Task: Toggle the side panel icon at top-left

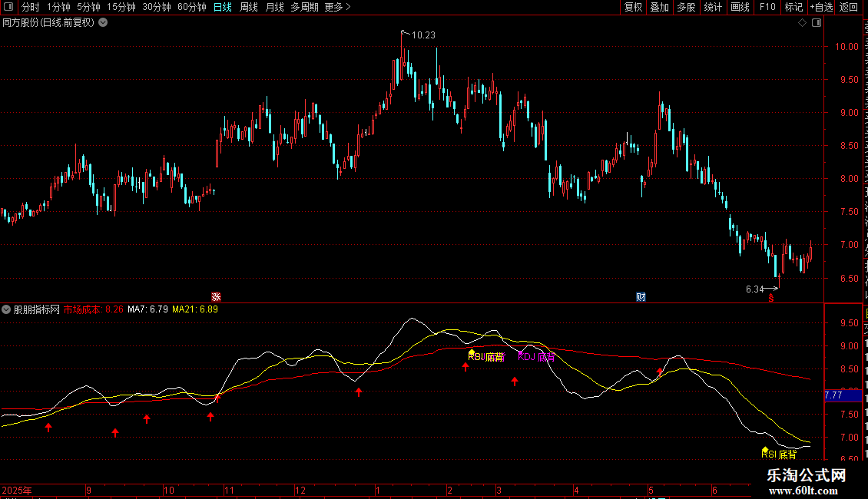Action: [8, 7]
